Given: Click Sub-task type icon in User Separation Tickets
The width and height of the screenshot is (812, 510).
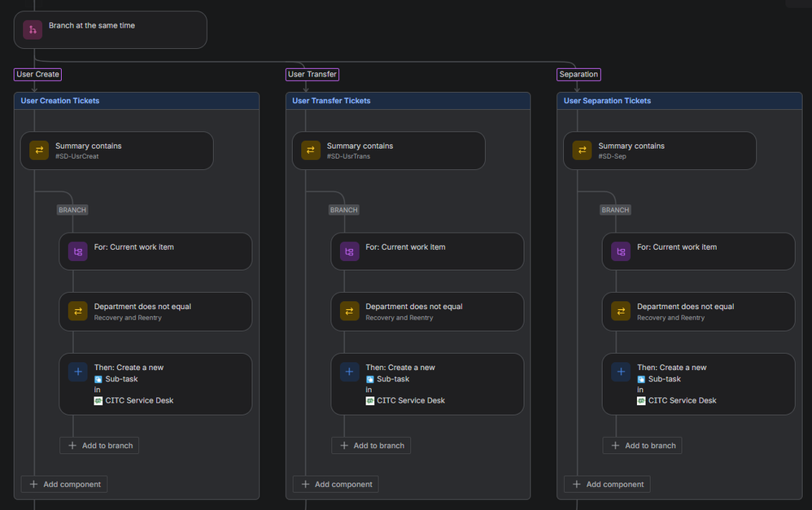Looking at the screenshot, I should click(641, 380).
